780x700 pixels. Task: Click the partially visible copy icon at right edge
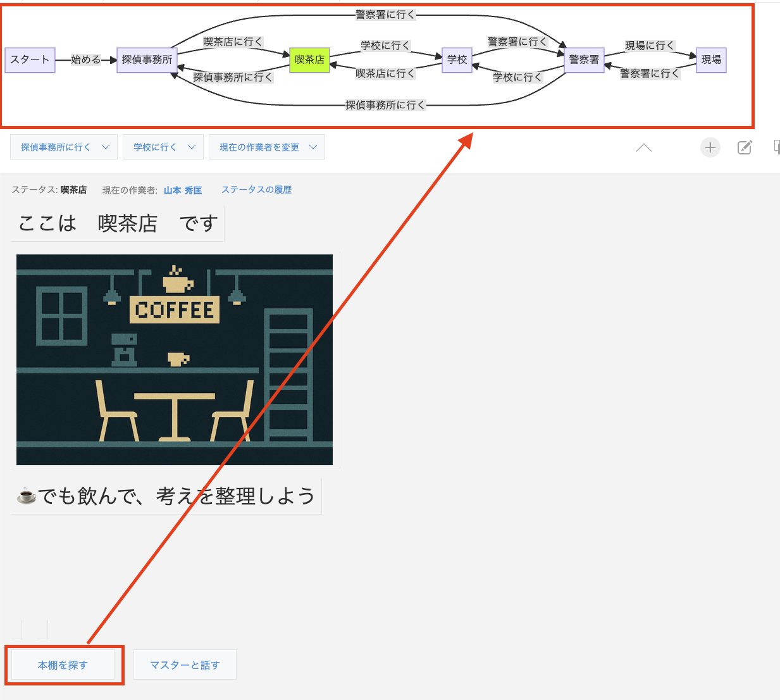click(x=776, y=147)
